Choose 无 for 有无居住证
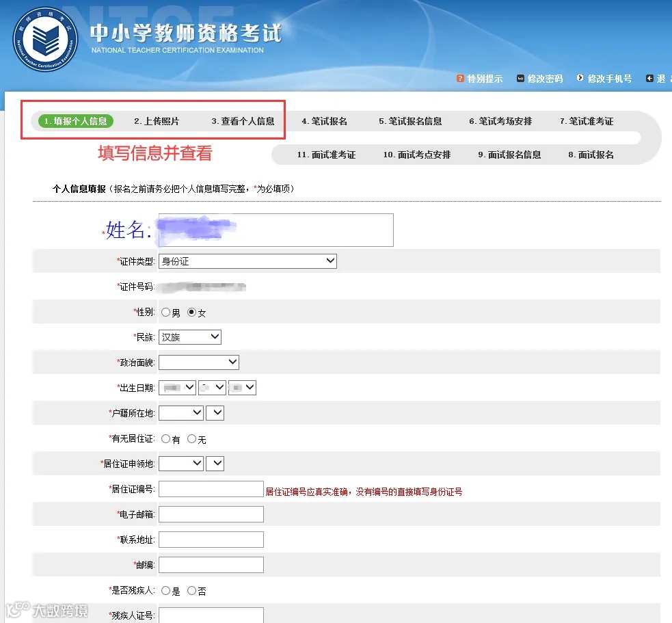The width and height of the screenshot is (672, 623). 191,438
